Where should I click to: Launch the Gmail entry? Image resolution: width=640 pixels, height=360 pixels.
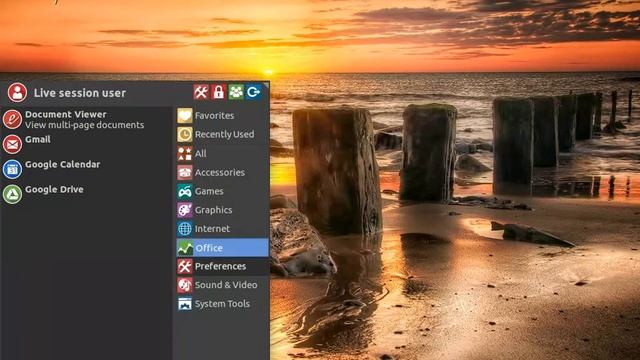(x=86, y=144)
